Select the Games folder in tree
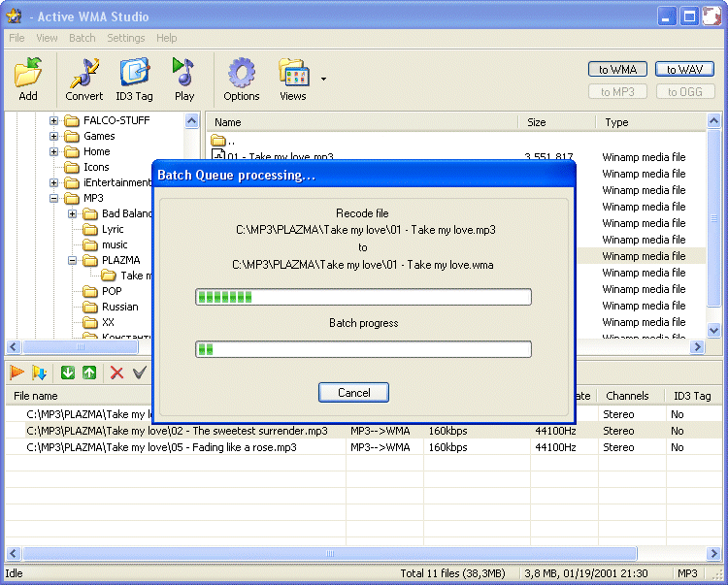 (99, 136)
